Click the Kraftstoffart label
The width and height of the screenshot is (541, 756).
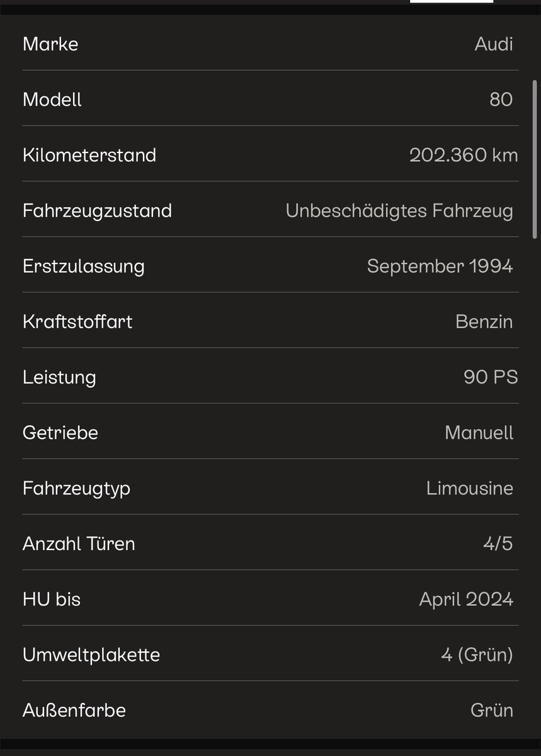click(77, 321)
